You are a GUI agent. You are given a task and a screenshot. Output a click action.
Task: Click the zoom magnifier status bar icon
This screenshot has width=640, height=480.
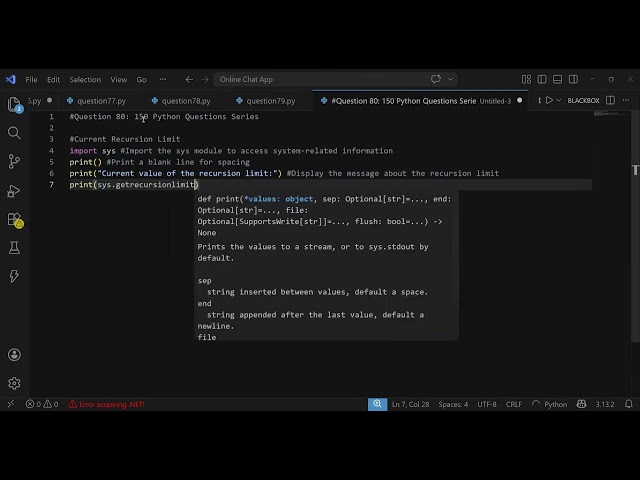[x=377, y=404]
